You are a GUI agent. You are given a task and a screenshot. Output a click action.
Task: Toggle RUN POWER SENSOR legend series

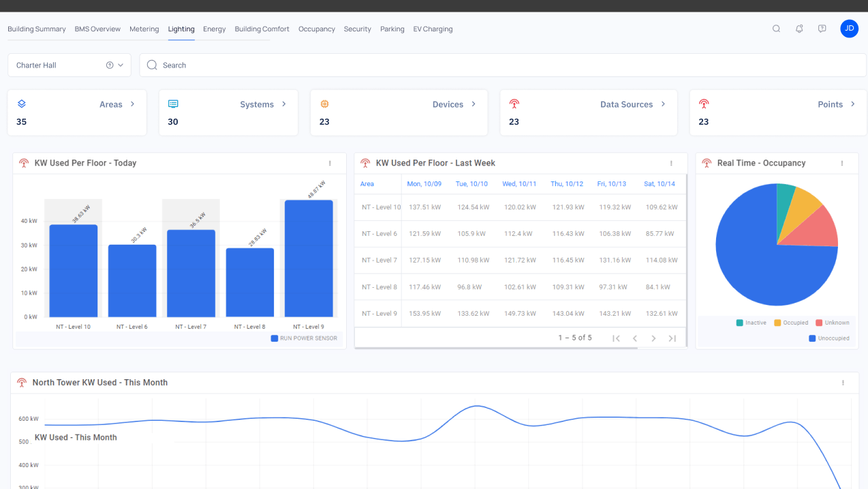pyautogui.click(x=304, y=338)
